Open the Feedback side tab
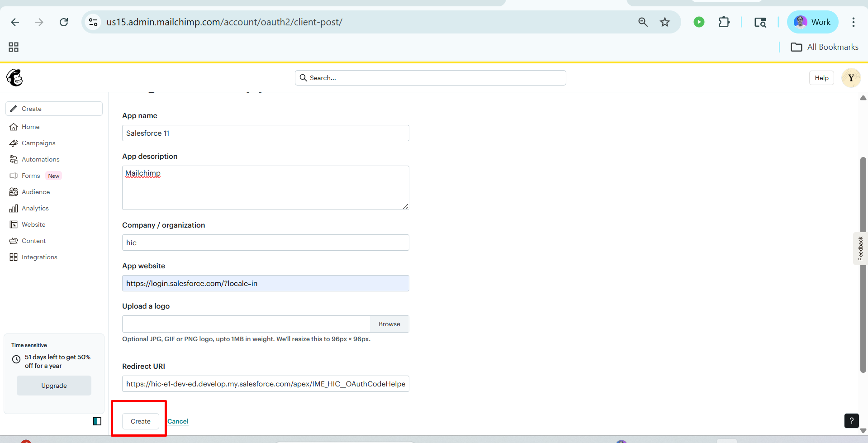Screen dimensions: 868x443 (x=860, y=248)
